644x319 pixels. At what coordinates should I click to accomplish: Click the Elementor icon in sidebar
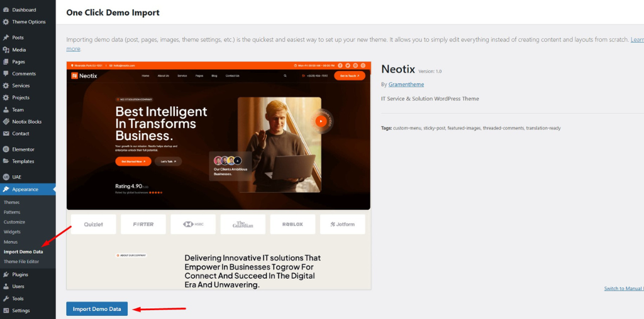point(6,149)
